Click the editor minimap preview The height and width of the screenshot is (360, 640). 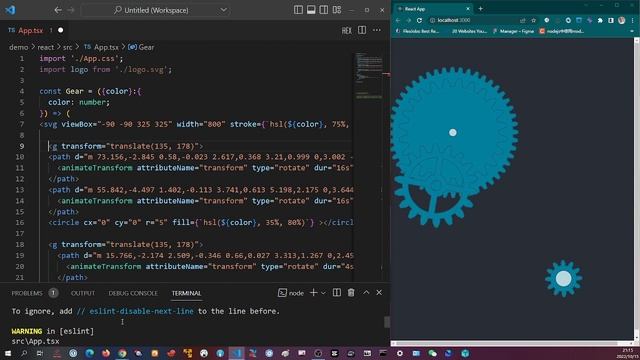(x=369, y=76)
